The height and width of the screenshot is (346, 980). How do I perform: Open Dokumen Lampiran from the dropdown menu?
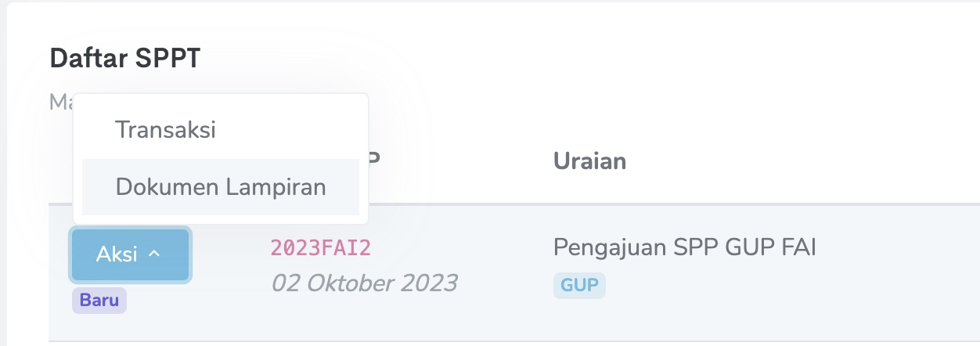(x=221, y=187)
